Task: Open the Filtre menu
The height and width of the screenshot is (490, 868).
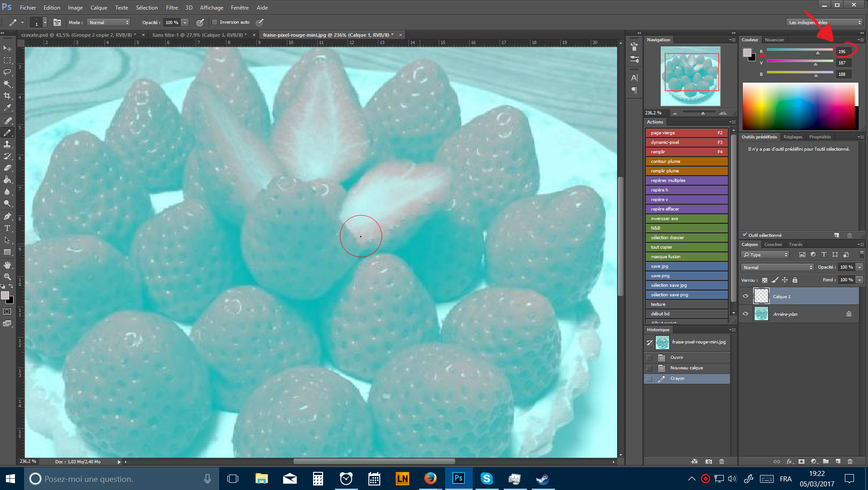Action: 172,8
